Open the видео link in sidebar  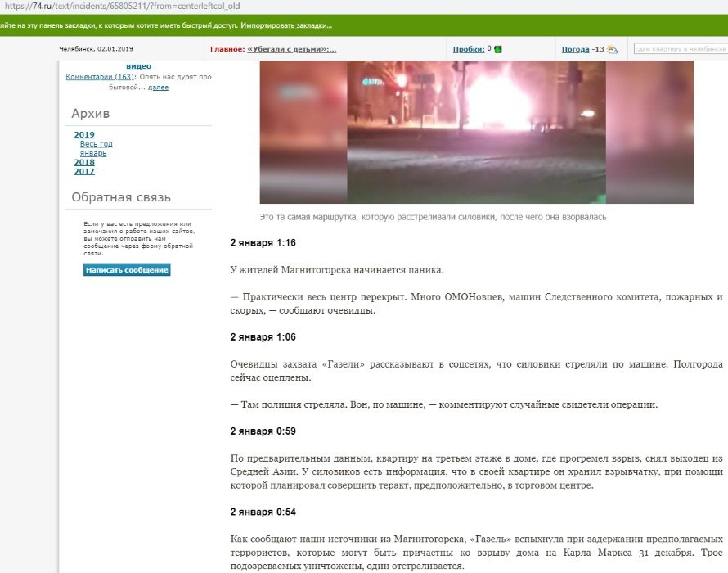[138, 66]
